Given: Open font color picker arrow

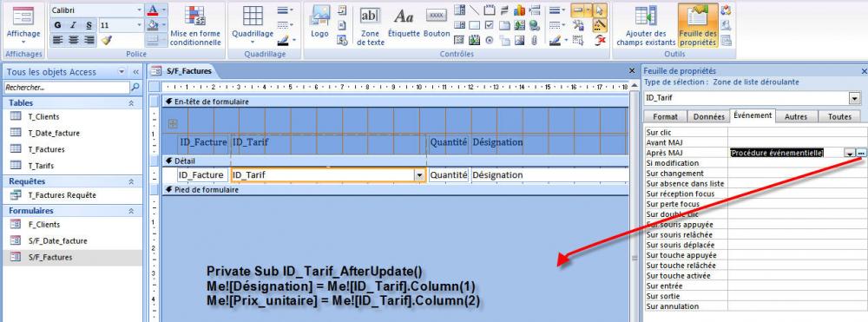Looking at the screenshot, I should tap(164, 10).
